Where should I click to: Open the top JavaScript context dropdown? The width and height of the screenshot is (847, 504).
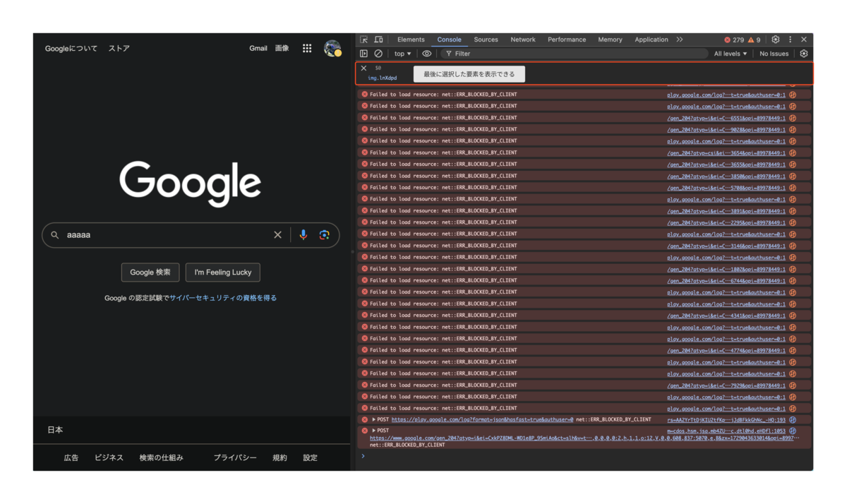click(x=402, y=54)
